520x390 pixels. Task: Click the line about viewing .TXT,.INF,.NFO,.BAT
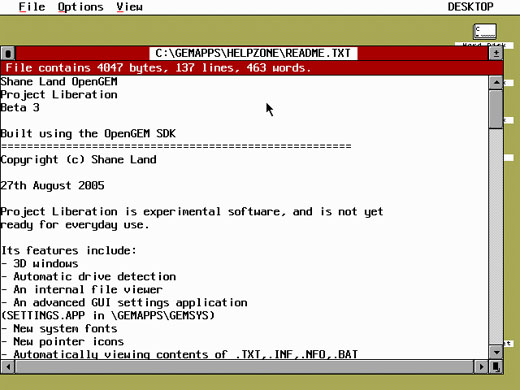click(179, 354)
